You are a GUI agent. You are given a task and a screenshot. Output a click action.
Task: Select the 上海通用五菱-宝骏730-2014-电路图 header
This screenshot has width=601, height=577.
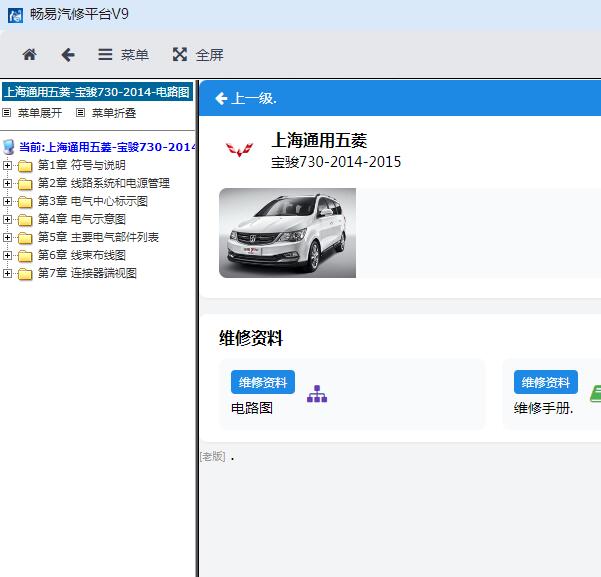click(x=97, y=92)
